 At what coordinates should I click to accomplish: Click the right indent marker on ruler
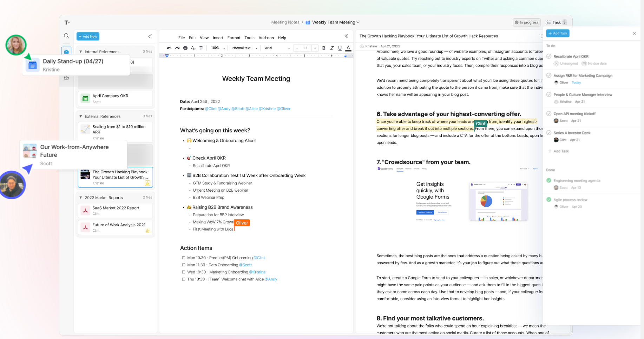(346, 56)
